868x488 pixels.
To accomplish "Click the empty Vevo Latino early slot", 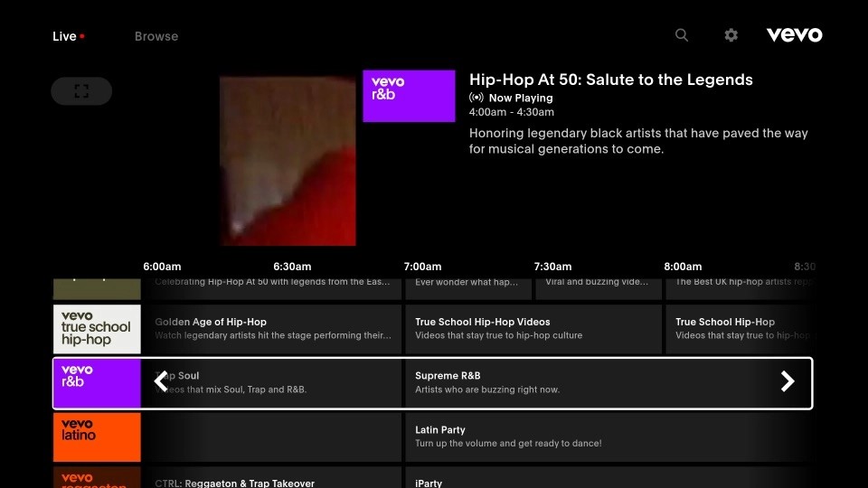I will pos(272,437).
